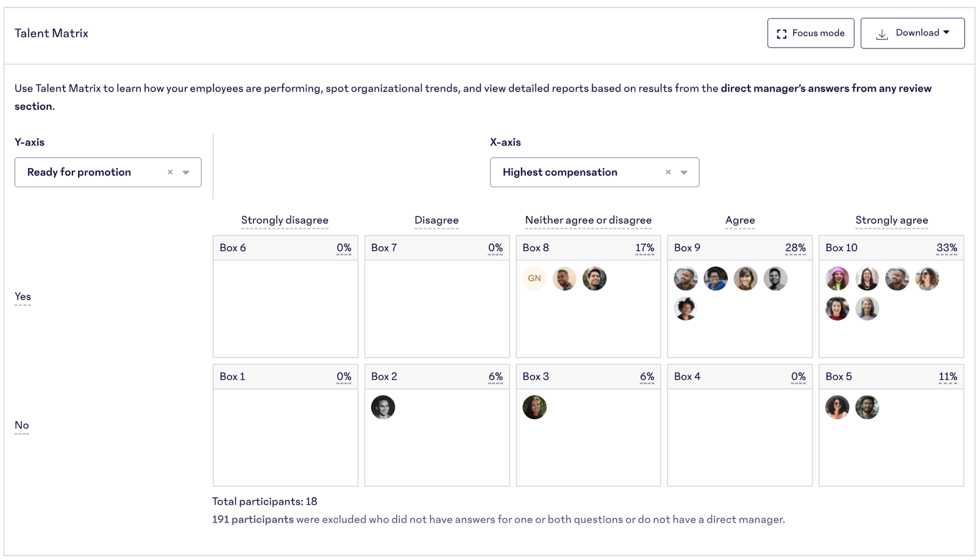
Task: Click the 17% percentage in Box 8
Action: tap(644, 248)
